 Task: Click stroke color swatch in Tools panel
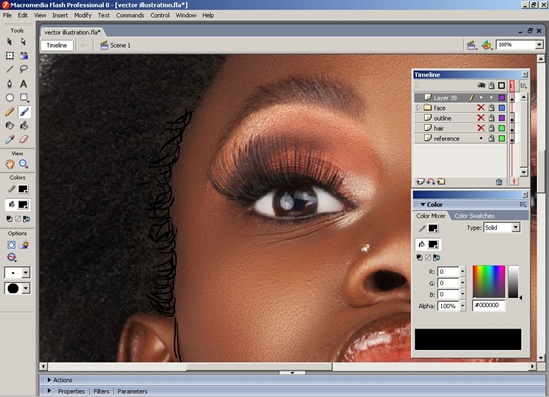click(23, 189)
